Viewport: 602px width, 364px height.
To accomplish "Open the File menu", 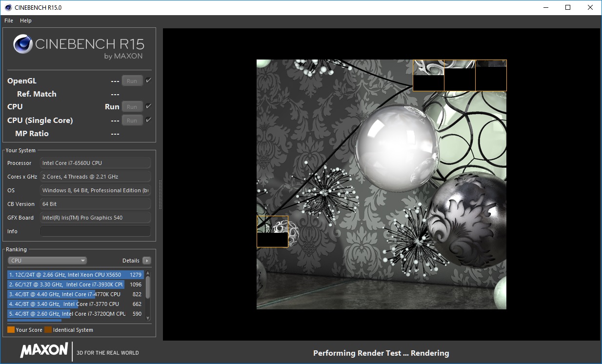I will click(x=9, y=20).
